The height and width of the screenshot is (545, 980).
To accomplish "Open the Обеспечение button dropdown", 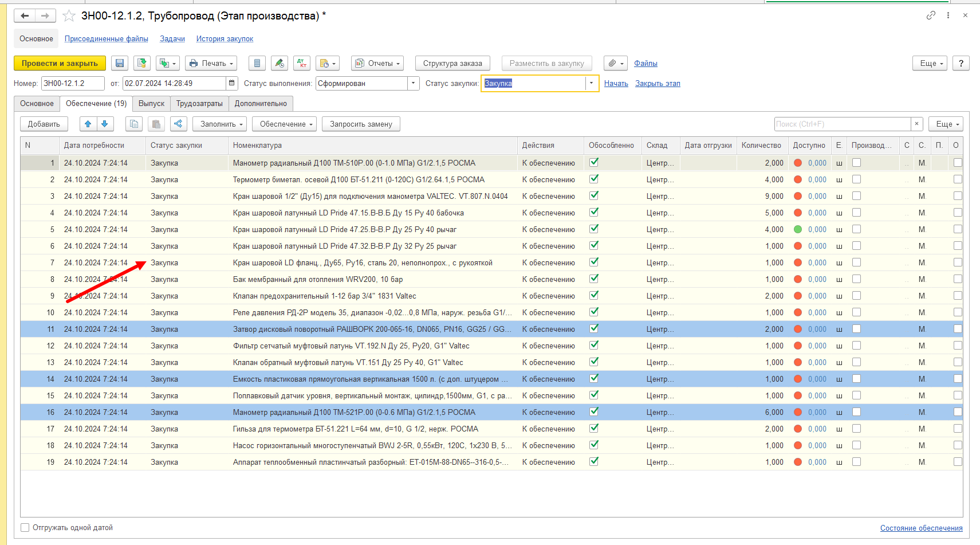I will click(x=284, y=124).
